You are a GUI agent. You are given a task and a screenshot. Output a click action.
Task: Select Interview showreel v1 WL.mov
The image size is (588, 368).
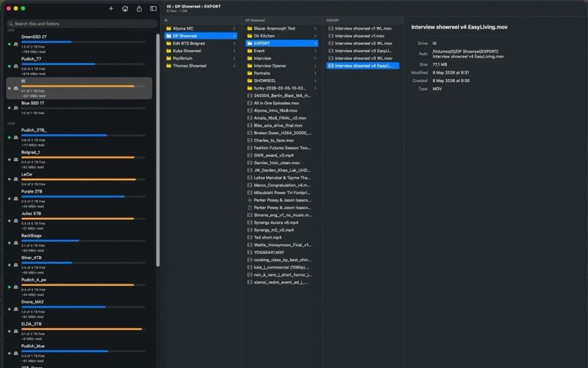click(x=363, y=28)
